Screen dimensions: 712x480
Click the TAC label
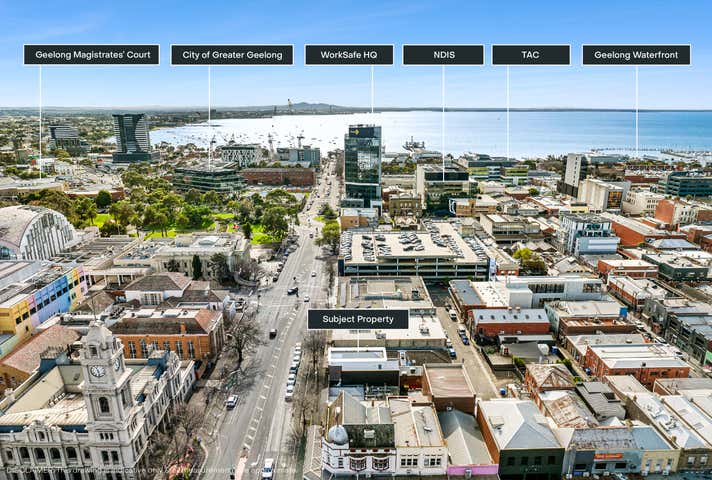531,55
